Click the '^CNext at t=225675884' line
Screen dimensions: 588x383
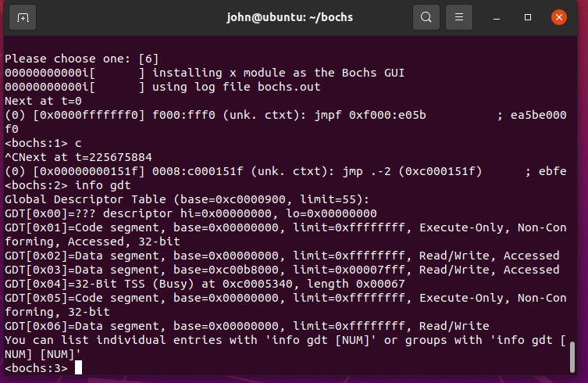[x=78, y=157]
